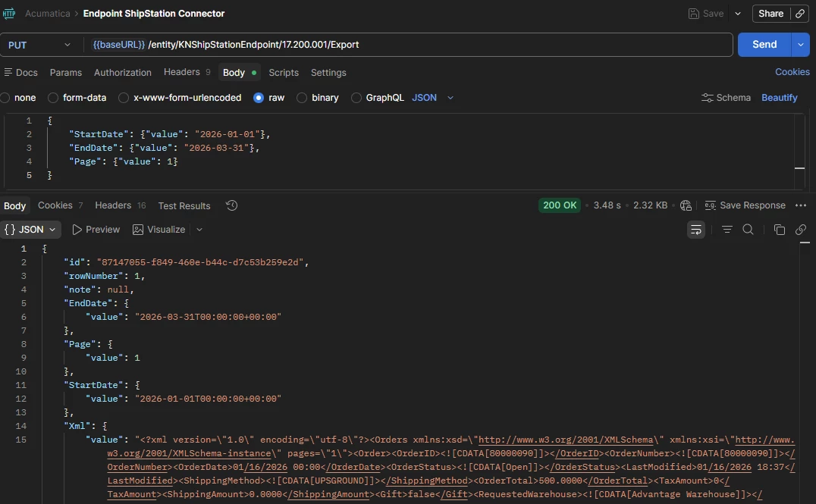Switch to response Headers tab

(121, 205)
